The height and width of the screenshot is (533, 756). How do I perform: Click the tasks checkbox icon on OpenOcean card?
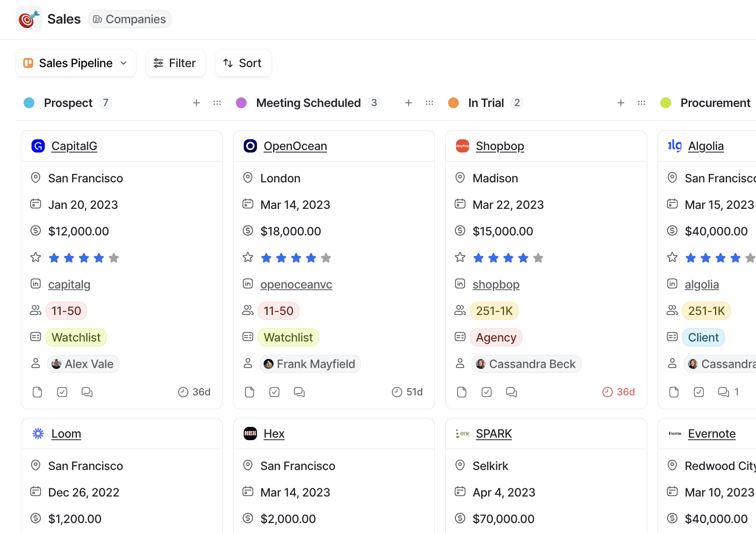pos(274,392)
